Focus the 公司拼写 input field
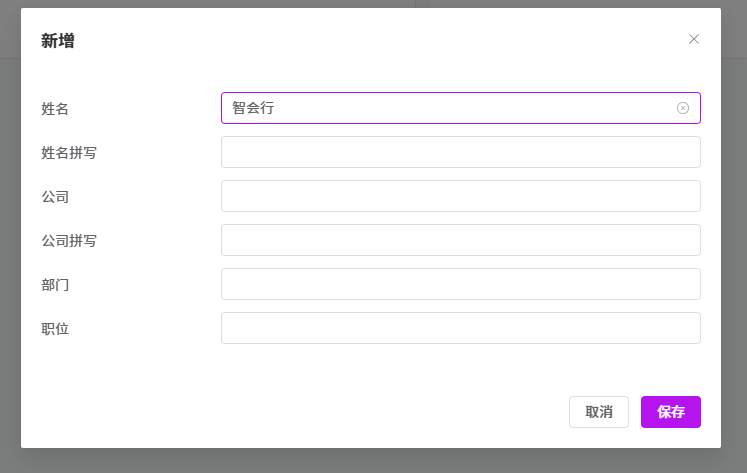747x473 pixels. [460, 240]
